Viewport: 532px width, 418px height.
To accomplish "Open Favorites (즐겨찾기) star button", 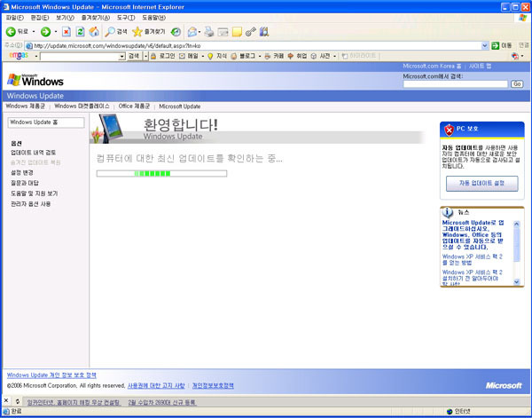I will pos(149,32).
